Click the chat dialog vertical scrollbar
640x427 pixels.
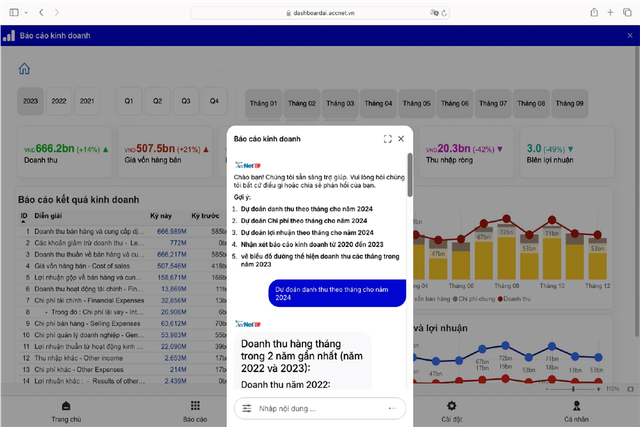pos(408,200)
